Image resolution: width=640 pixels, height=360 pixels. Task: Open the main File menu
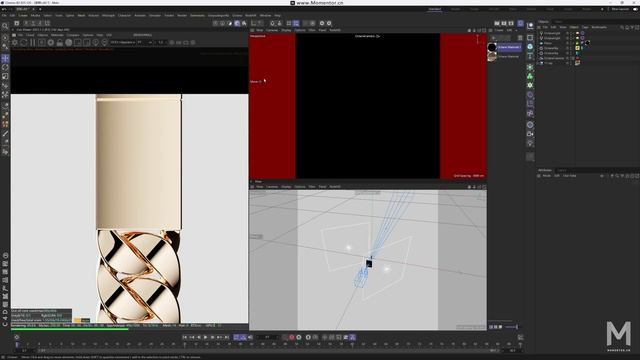(x=4, y=16)
